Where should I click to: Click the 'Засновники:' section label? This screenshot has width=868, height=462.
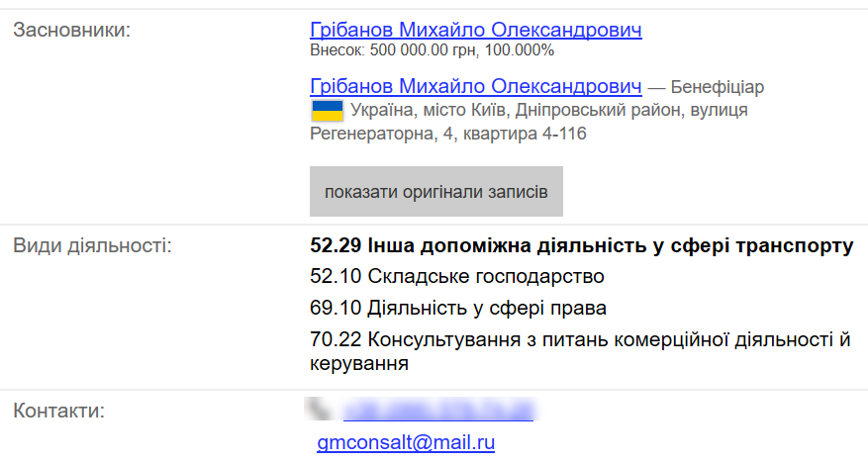(72, 30)
